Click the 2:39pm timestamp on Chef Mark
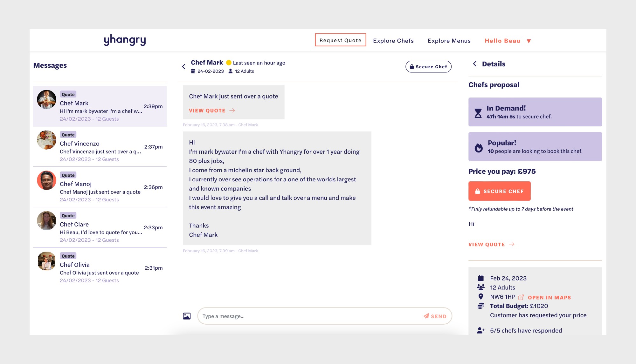636x364 pixels. pos(153,106)
